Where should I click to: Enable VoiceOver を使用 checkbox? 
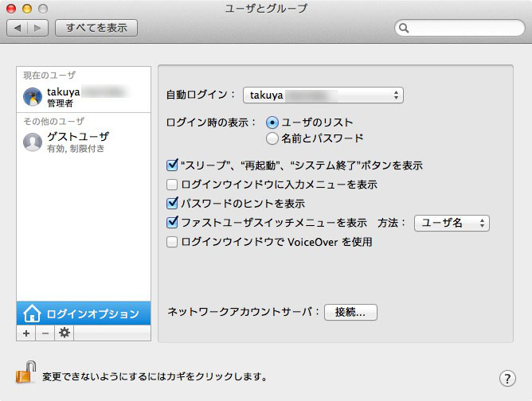tap(172, 242)
